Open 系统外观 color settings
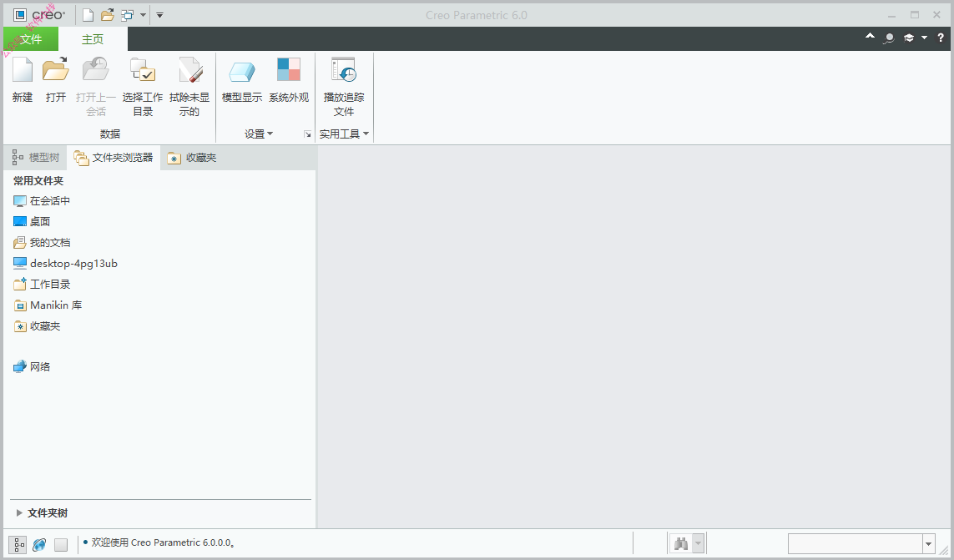The width and height of the screenshot is (954, 560). pos(289,80)
